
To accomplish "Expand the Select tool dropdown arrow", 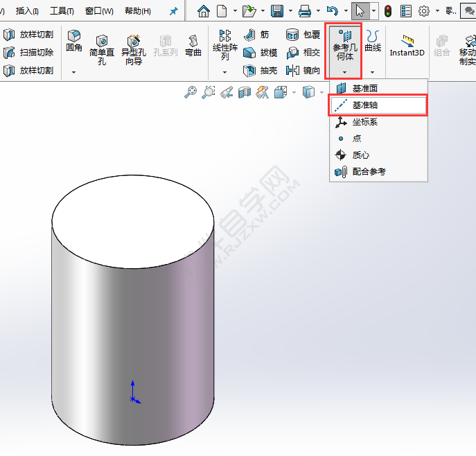I will pos(373,11).
